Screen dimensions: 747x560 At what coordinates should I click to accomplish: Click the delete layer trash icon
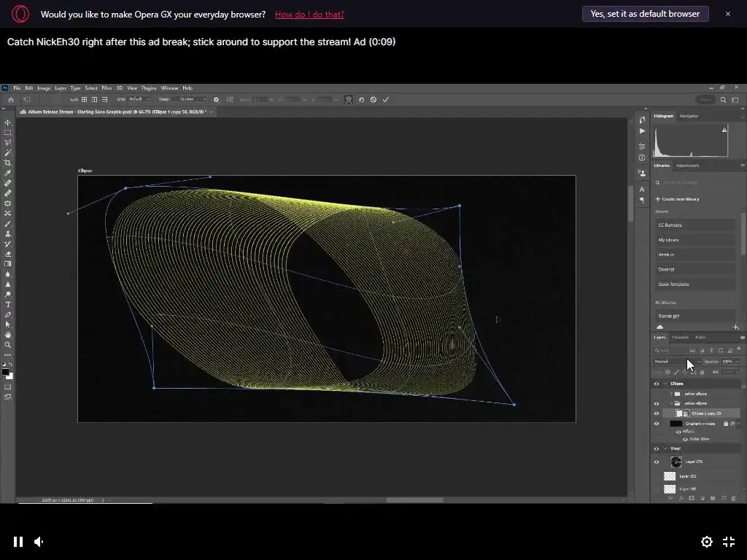[x=733, y=498]
